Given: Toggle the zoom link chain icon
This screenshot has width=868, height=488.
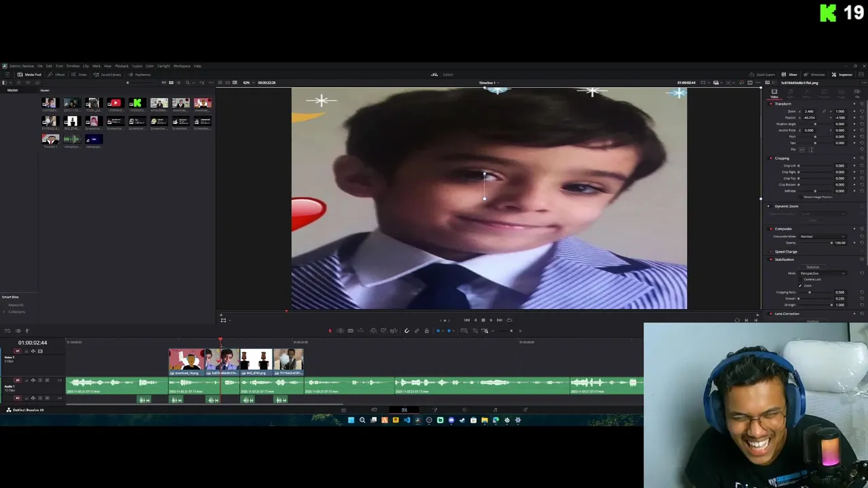Looking at the screenshot, I should 824,111.
